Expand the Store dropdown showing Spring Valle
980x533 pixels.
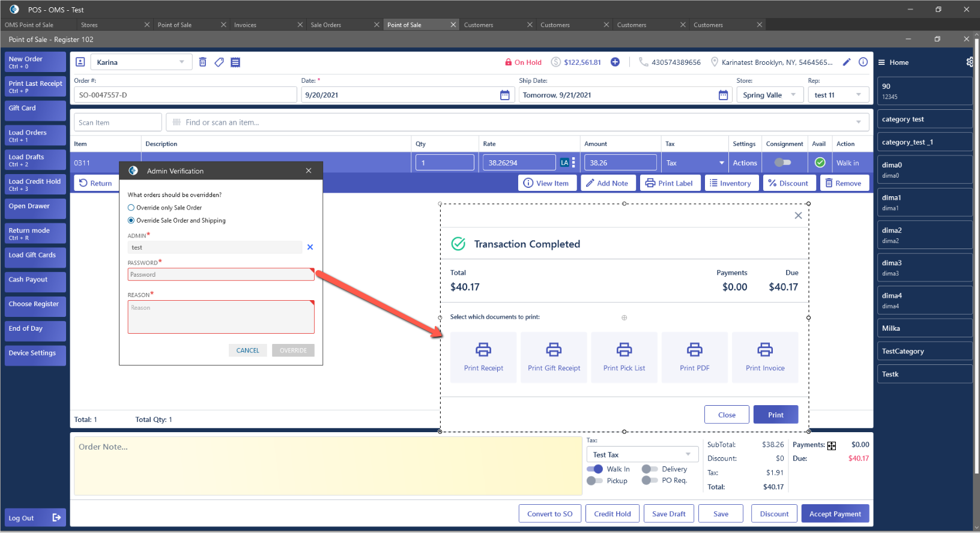(793, 95)
